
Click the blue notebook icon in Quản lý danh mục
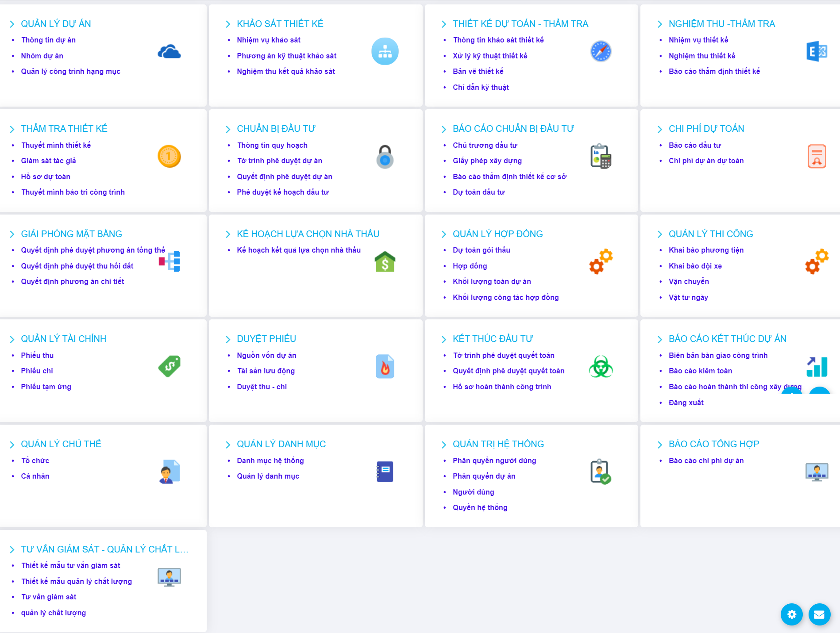tap(385, 472)
